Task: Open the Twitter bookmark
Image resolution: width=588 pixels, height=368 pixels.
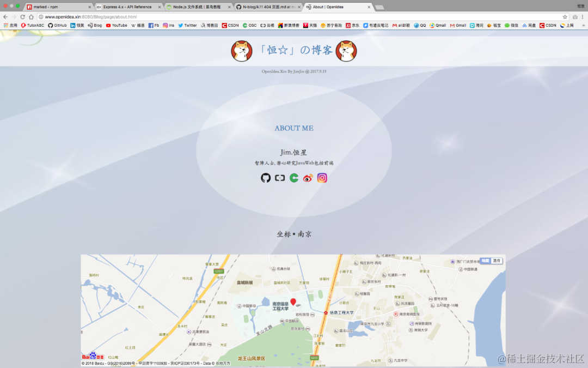Action: (187, 26)
